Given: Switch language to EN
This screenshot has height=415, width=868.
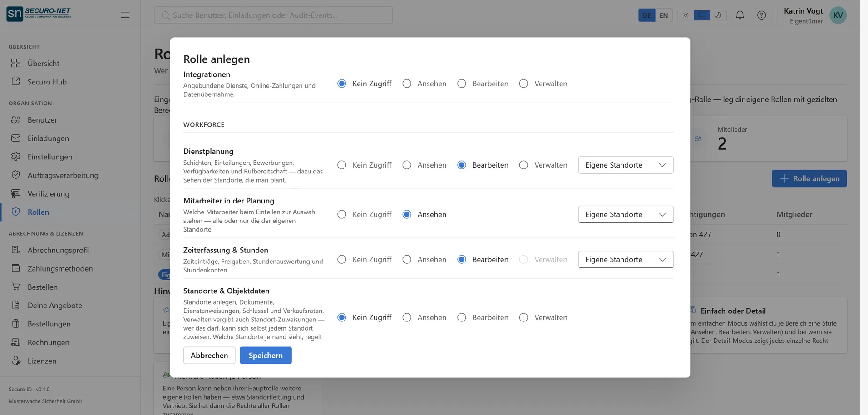Looking at the screenshot, I should pos(664,15).
